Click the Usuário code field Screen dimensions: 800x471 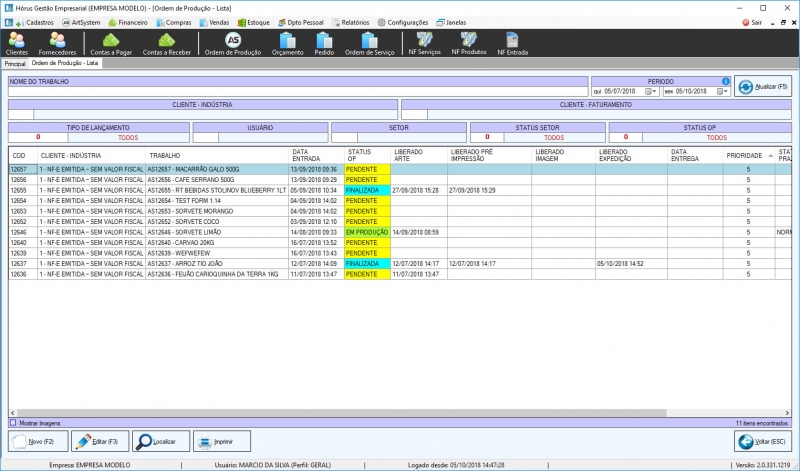click(206, 137)
